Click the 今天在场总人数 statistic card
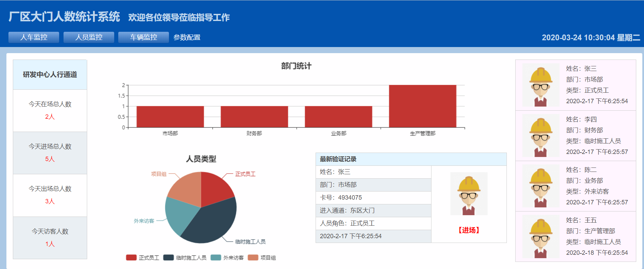 click(50, 110)
